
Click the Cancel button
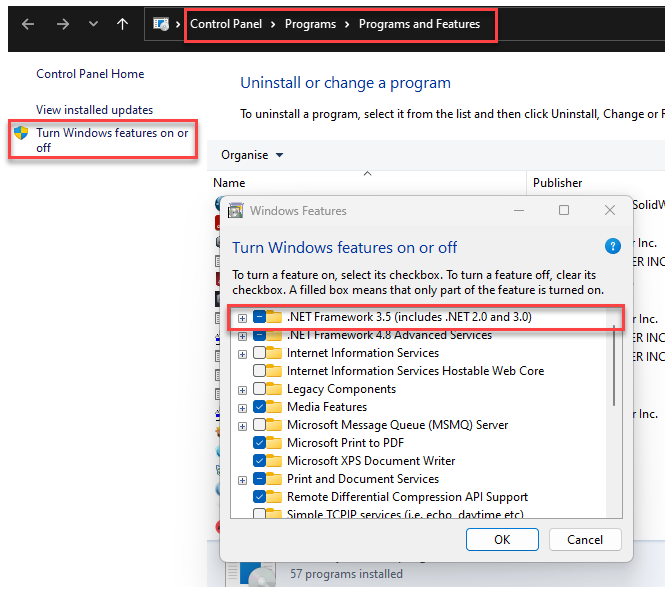coord(585,540)
